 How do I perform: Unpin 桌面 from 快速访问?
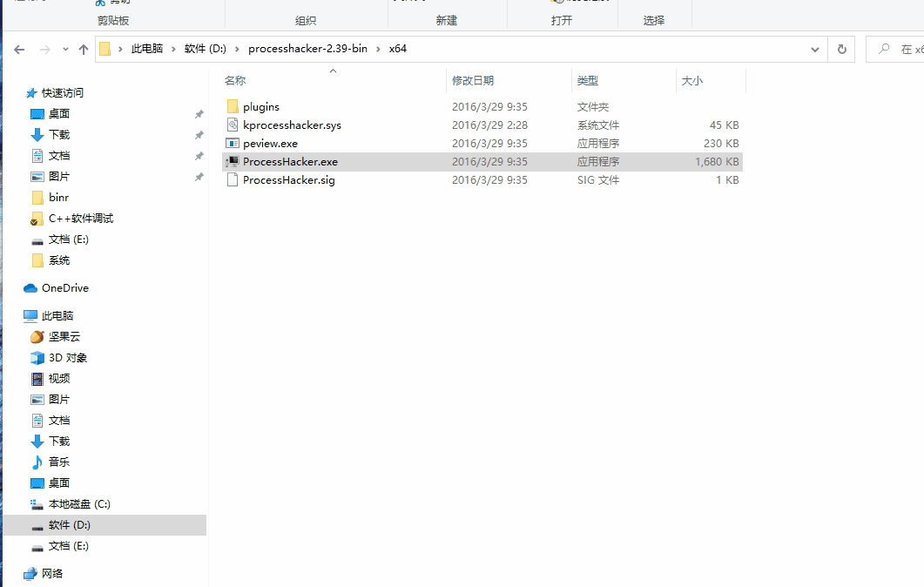coord(199,113)
